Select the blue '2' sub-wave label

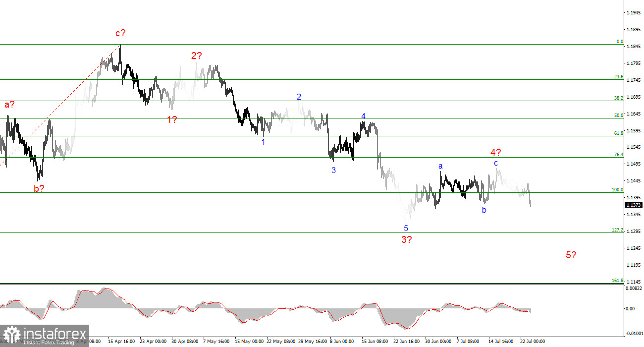pos(299,97)
